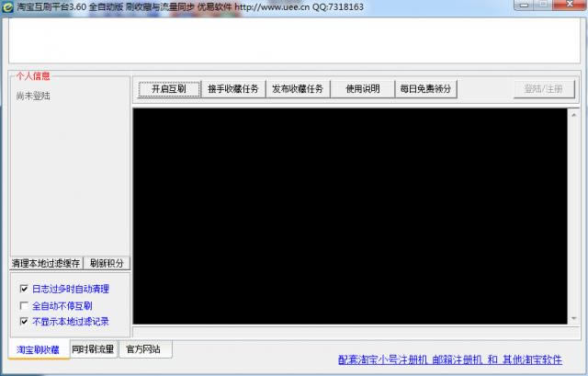Toggle the 不显示本地过滤记录 checkbox

[24, 322]
